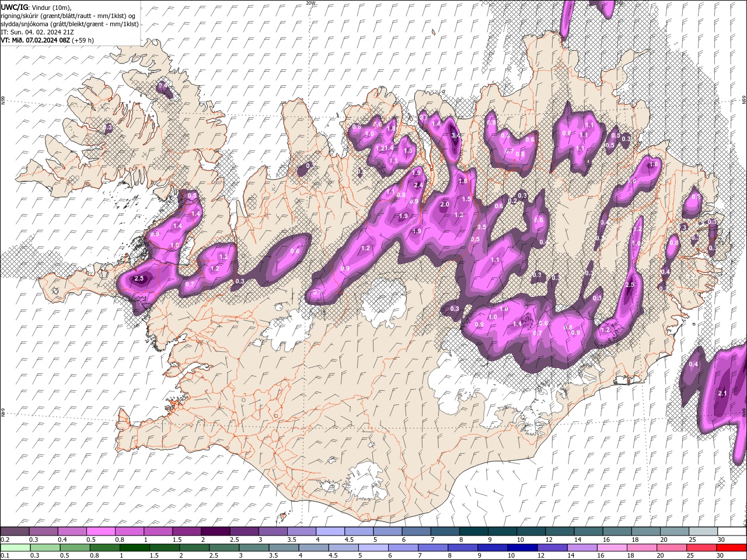Select darkest purple 2 swatch in upper legend
Viewport: 747px width, 560px height.
(x=215, y=531)
